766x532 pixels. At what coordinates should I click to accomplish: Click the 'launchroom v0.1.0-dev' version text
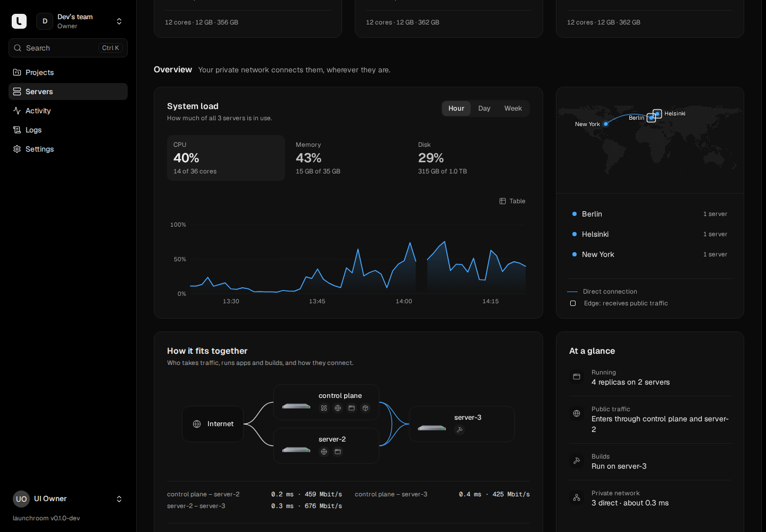tap(46, 518)
